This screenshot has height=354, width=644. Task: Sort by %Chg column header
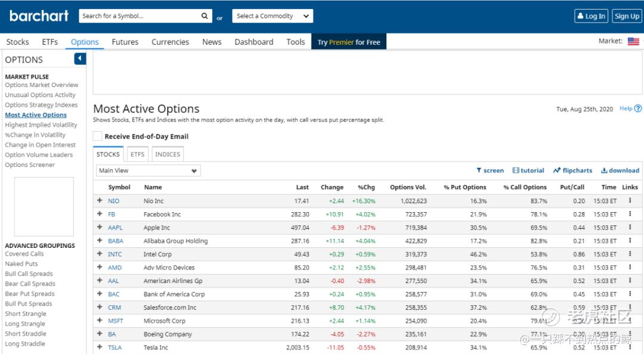(x=366, y=187)
